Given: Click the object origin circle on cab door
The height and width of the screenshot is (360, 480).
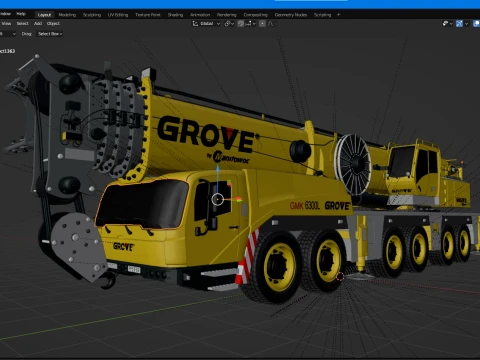Looking at the screenshot, I should pyautogui.click(x=218, y=199).
